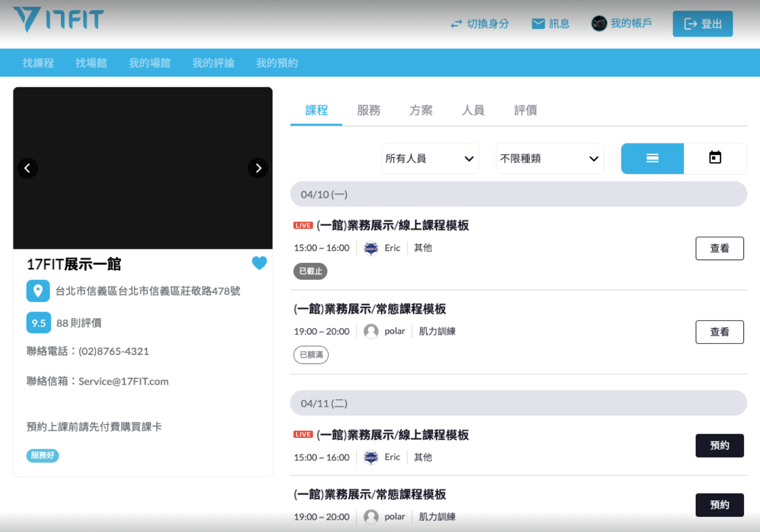The width and height of the screenshot is (760, 532).
Task: Click polar's avatar in the 04/11 19:00 class
Action: coord(371,517)
